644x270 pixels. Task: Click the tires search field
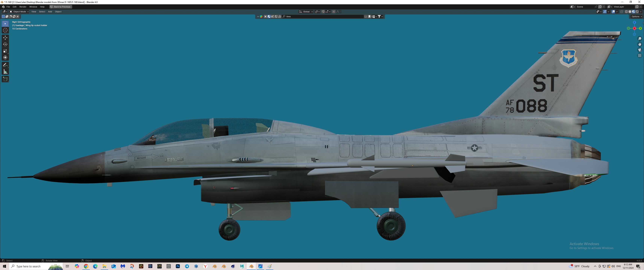click(323, 16)
